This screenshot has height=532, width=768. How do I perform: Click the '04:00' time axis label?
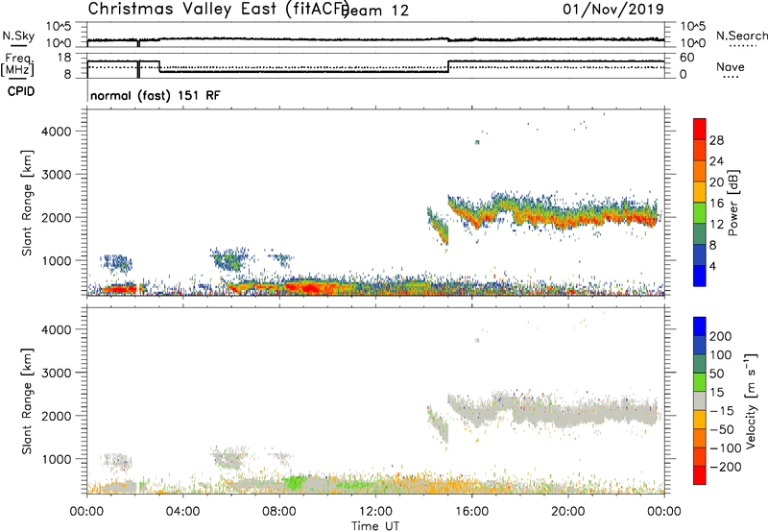click(183, 512)
